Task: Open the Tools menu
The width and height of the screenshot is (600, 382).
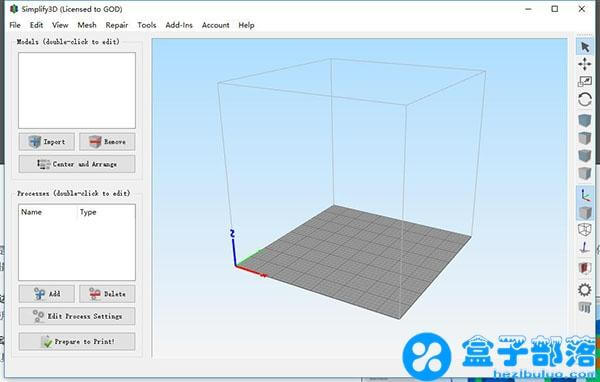Action: point(147,25)
